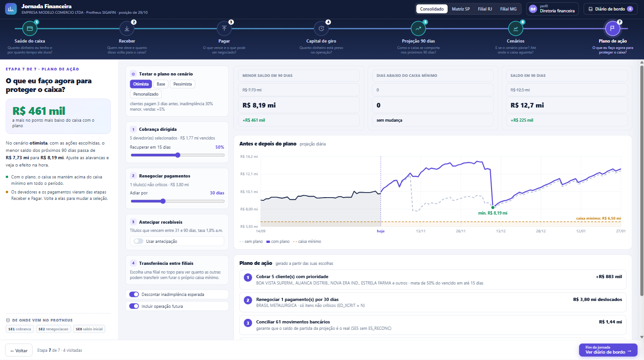
Task: Go to step 3 Pagar upload icon
Action: (x=224, y=28)
